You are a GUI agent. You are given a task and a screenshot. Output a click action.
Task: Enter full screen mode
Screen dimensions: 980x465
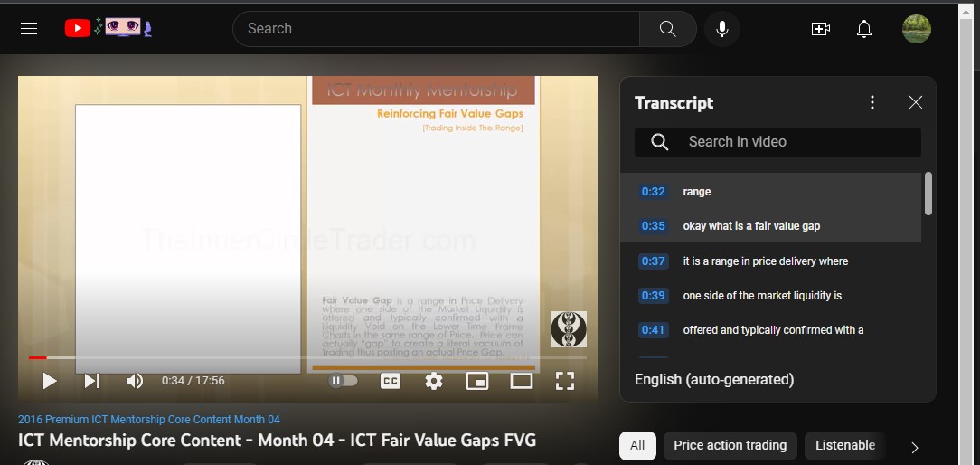tap(565, 381)
